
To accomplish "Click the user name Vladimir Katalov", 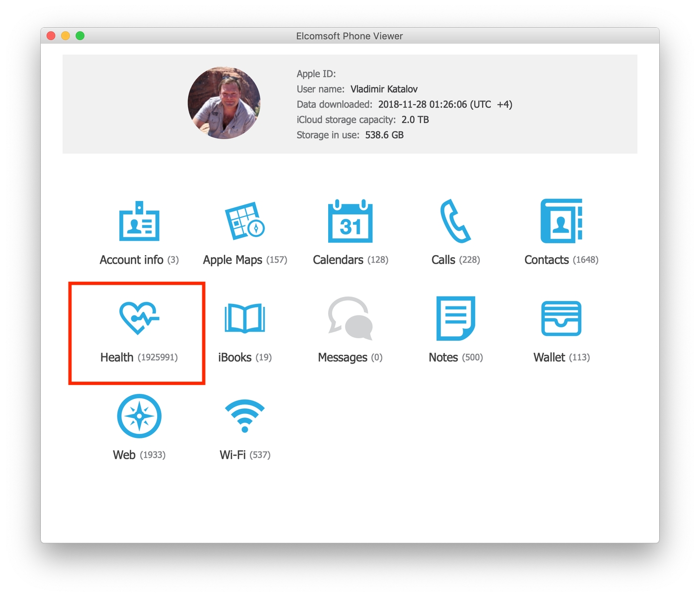I will tap(384, 89).
